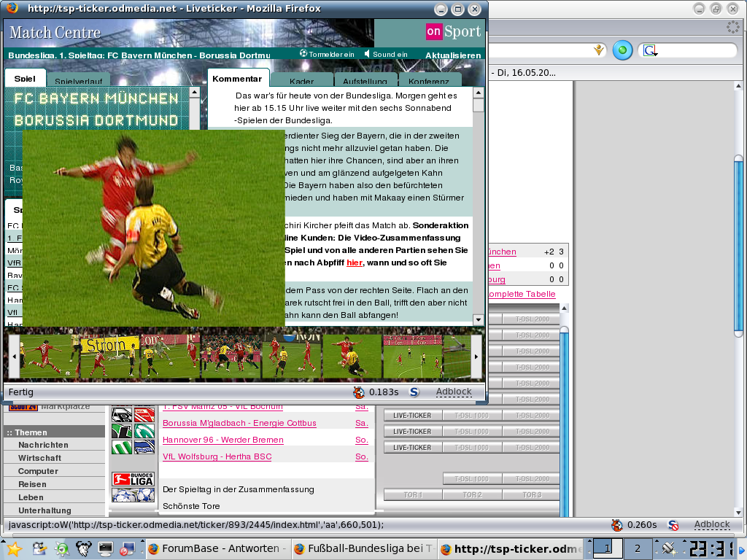Open thumbnail showing tackle near sixth position
The width and height of the screenshot is (747, 560).
tap(352, 356)
